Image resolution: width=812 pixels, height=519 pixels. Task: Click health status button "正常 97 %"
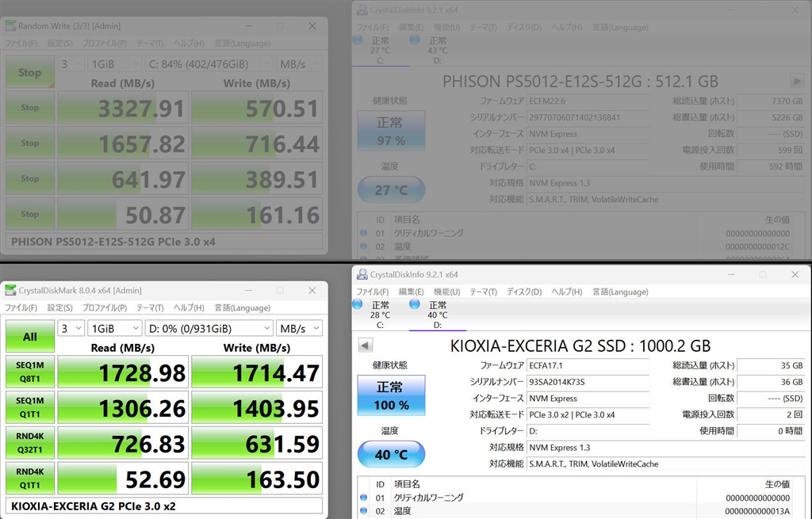[391, 131]
